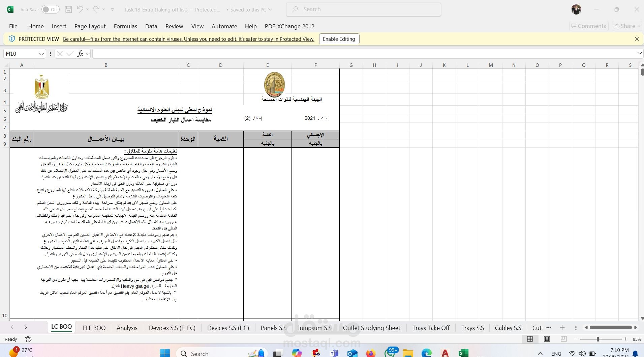This screenshot has width=644, height=357.
Task: Switch to Page Layout view icon
Action: (x=547, y=339)
